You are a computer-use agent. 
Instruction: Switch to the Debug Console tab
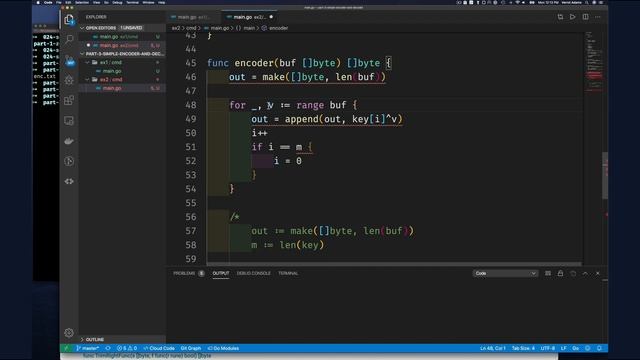253,273
